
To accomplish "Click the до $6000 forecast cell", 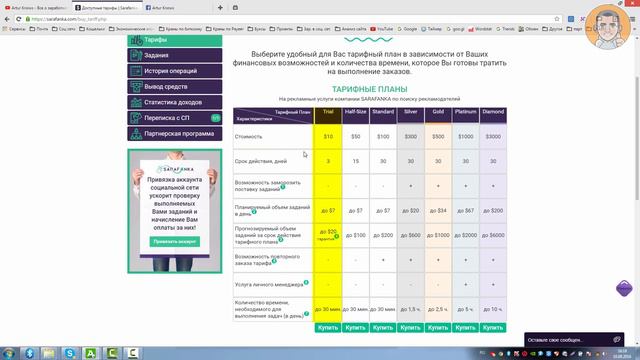I will (x=493, y=236).
